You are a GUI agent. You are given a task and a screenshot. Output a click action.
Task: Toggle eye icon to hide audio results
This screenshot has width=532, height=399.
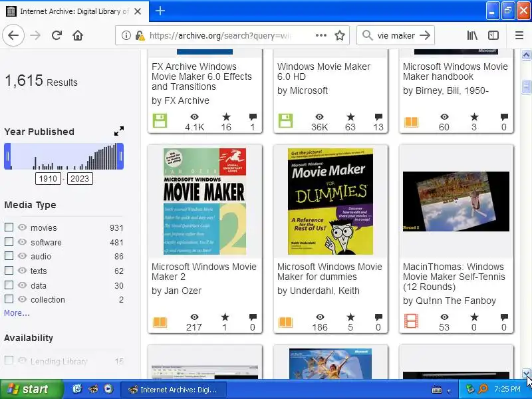(x=22, y=256)
